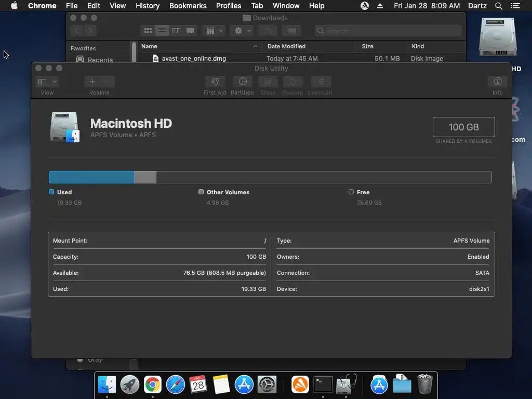Click the First Aid toolbar icon
The image size is (532, 399).
215,82
